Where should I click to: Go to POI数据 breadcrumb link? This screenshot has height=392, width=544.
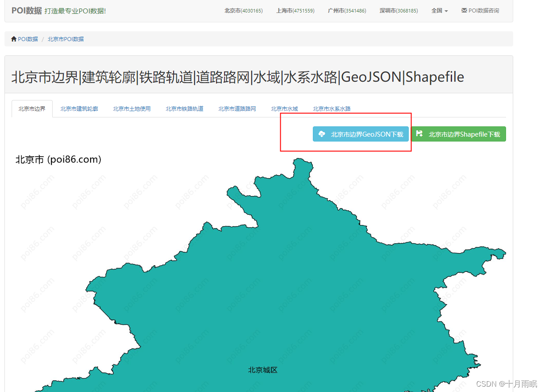pos(28,39)
